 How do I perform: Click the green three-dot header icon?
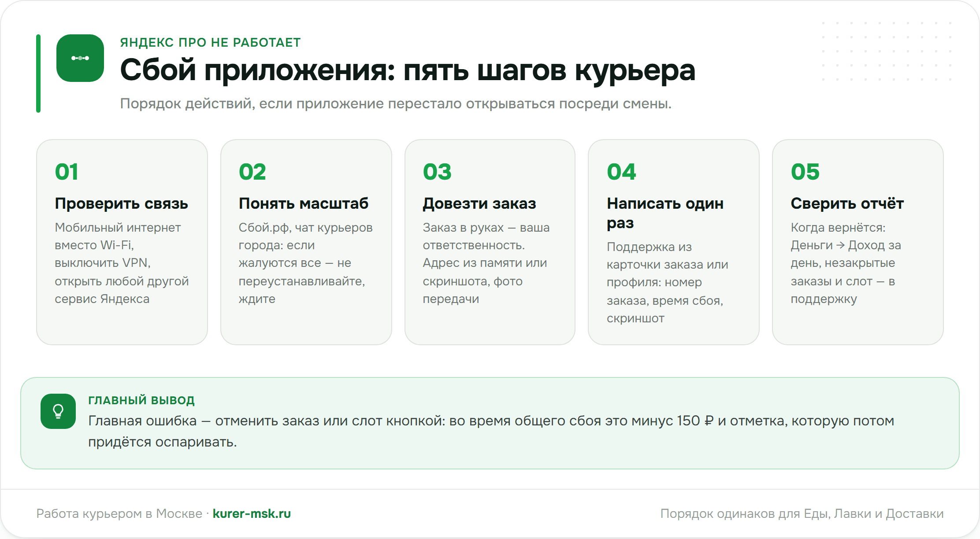pos(80,58)
